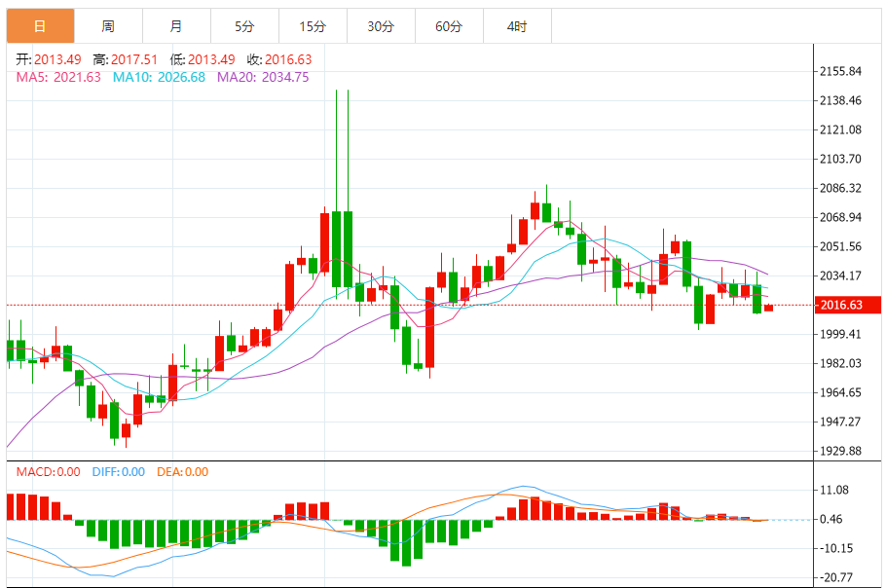Click the 2121.08 price axis label
Viewport: 886px width, 588px height.
point(840,129)
